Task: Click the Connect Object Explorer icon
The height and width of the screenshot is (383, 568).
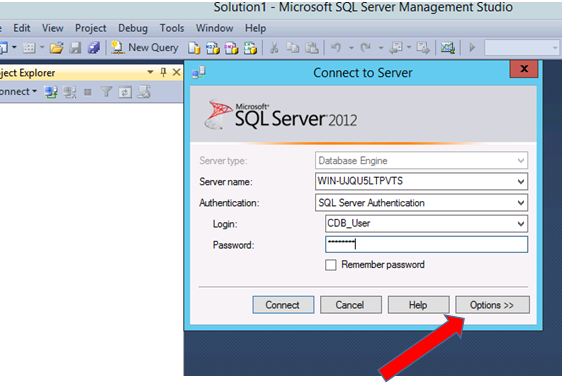Action: 51,92
